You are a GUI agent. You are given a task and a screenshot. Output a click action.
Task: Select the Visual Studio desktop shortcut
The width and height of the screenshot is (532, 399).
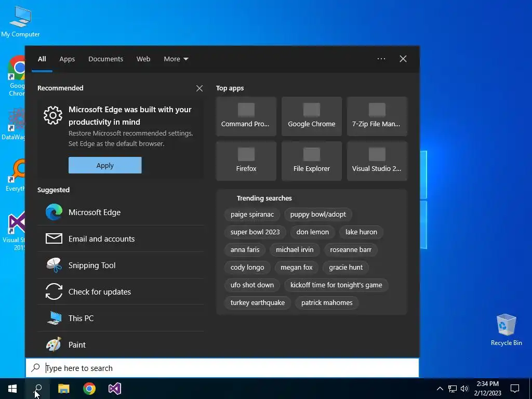(14, 231)
